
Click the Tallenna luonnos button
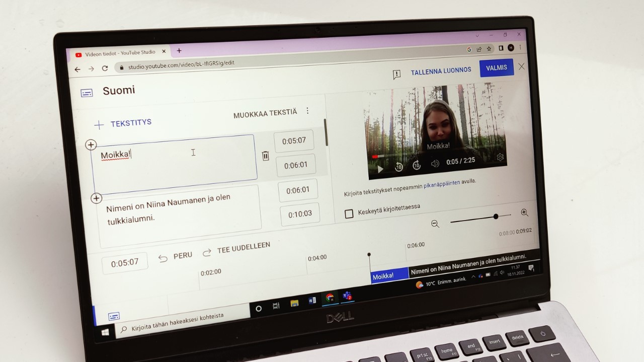(441, 71)
